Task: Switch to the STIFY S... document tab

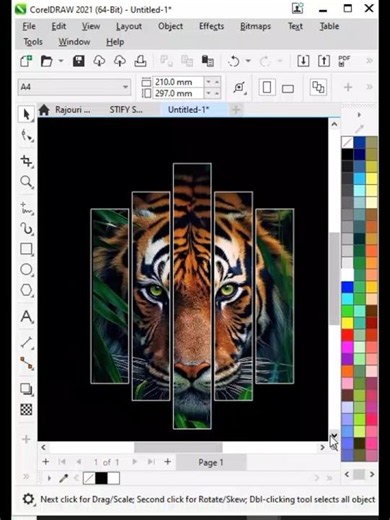Action: (126, 110)
